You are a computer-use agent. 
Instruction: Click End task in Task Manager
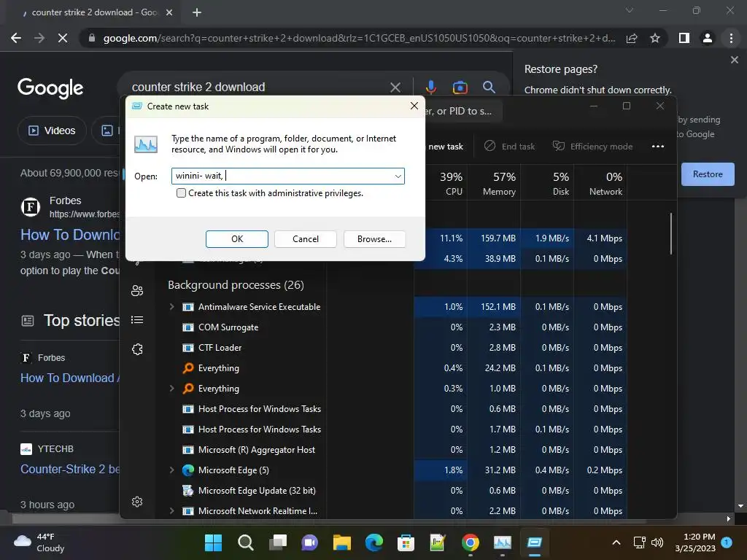coord(509,146)
